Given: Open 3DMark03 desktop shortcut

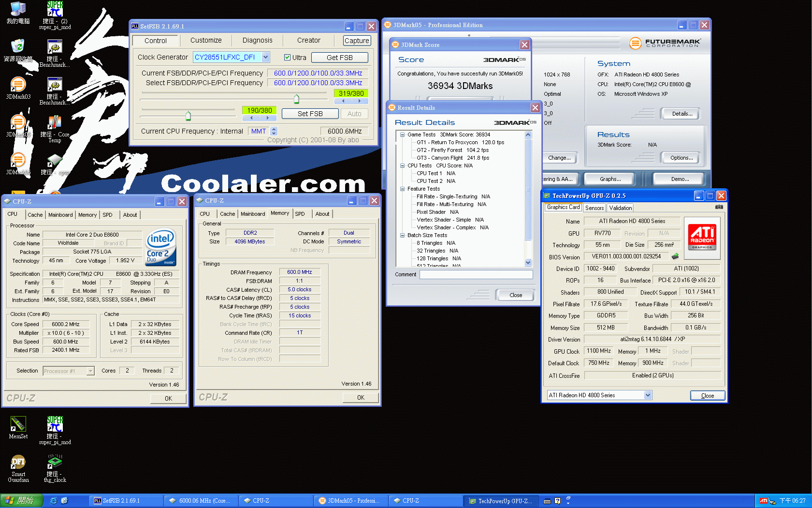Looking at the screenshot, I should point(18,88).
